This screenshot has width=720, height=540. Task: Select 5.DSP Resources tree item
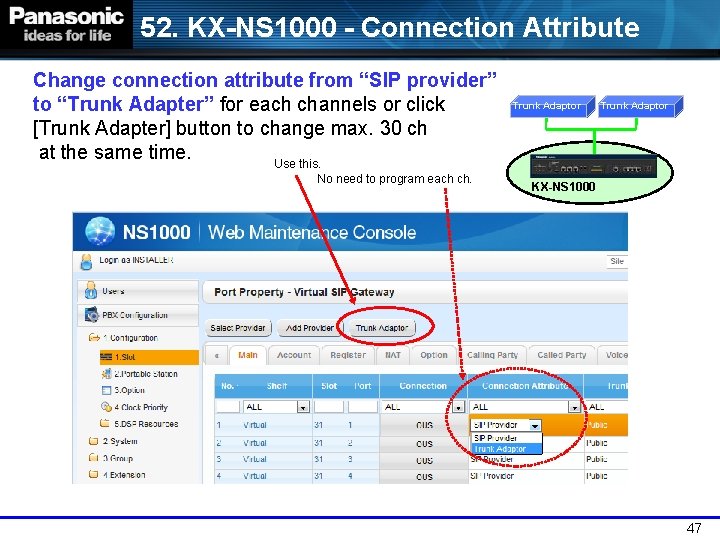pyautogui.click(x=146, y=424)
